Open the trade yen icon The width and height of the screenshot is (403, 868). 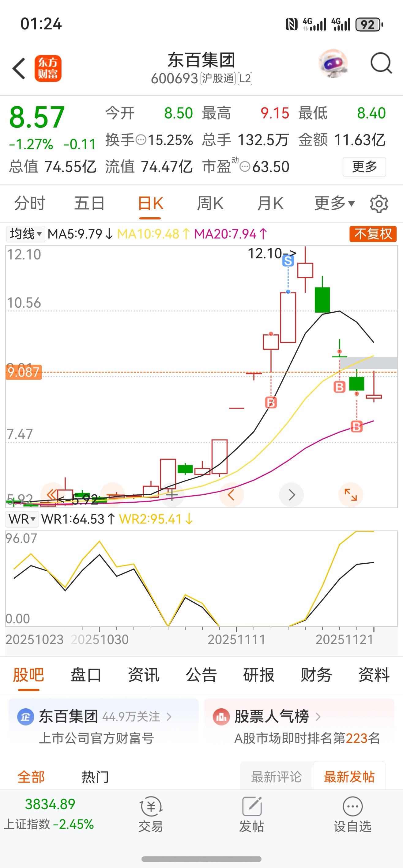tap(151, 806)
